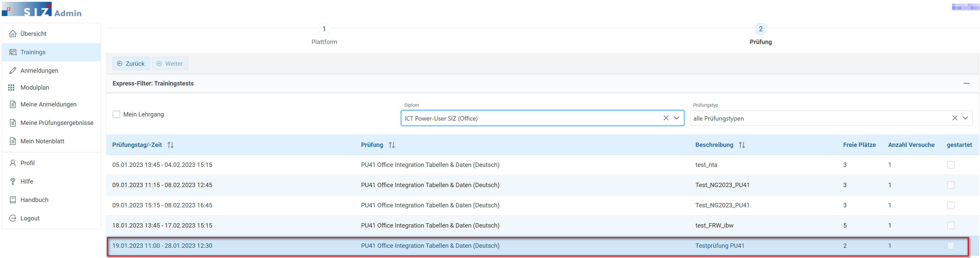Click the Trainings sidebar icon
Image resolution: width=980 pixels, height=258 pixels.
13,52
